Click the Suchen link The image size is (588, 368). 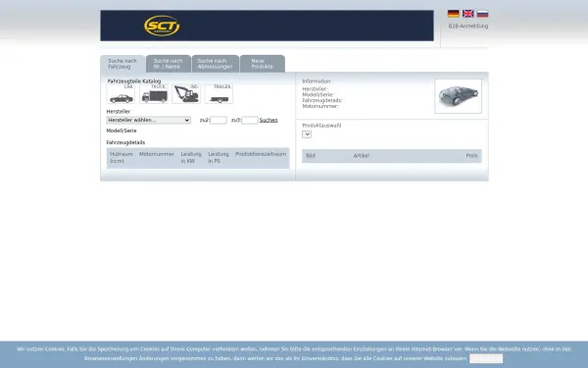tap(269, 120)
